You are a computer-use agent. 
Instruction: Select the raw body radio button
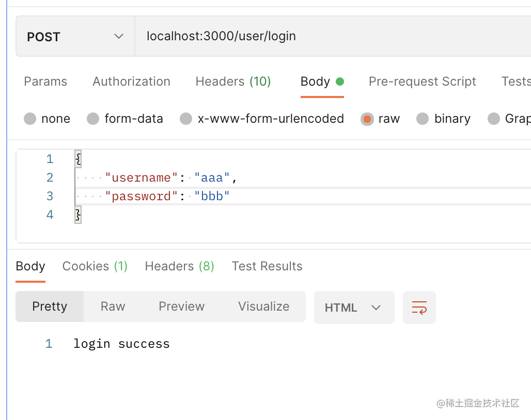coord(367,119)
